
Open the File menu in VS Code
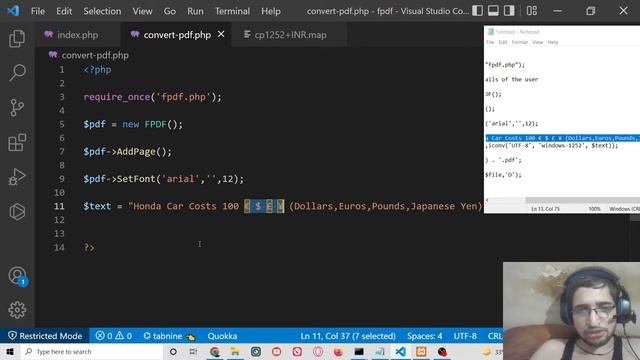coord(38,11)
